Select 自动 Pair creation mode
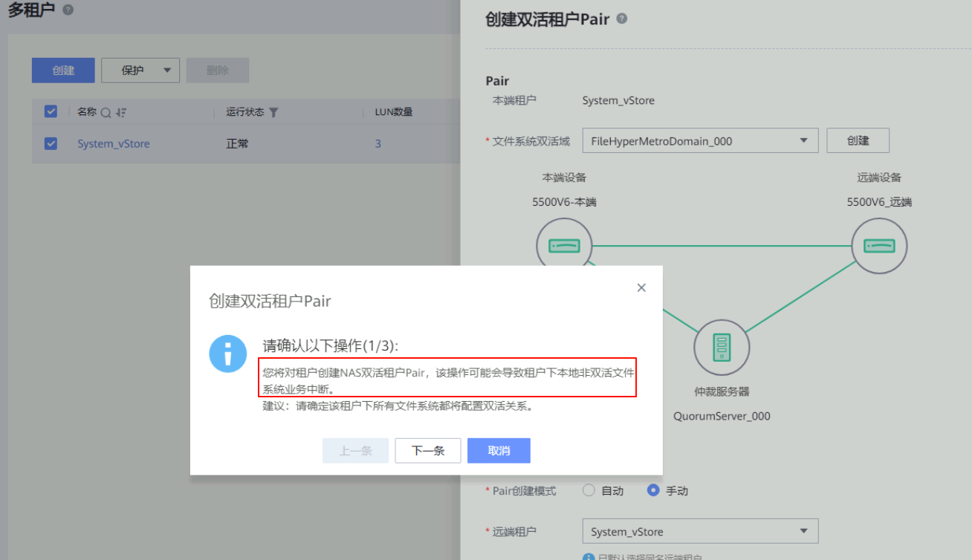The image size is (972, 560). [x=589, y=490]
